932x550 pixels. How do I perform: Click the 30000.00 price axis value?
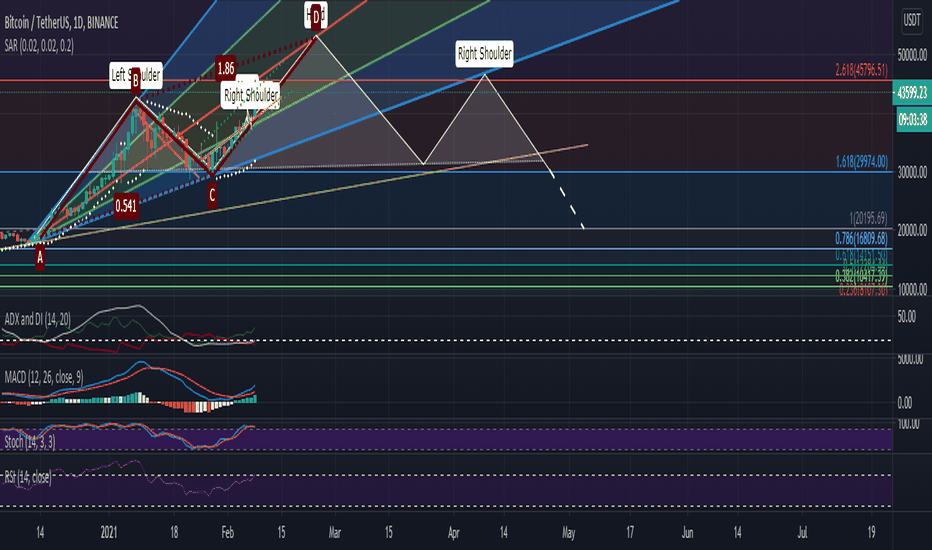tap(912, 172)
